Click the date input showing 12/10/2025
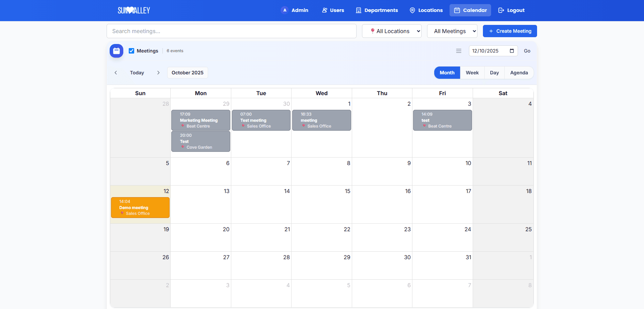The width and height of the screenshot is (644, 309). point(493,51)
